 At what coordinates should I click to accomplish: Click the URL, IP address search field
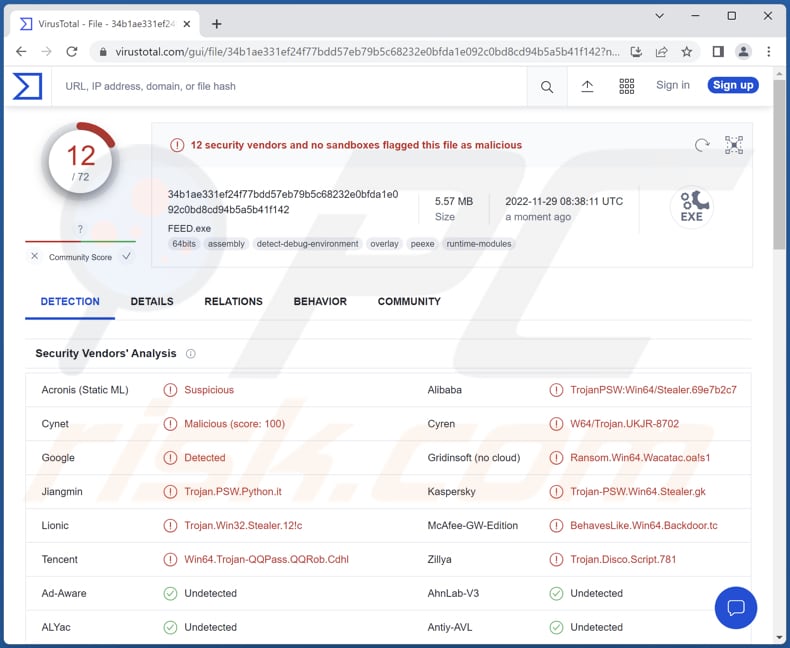pyautogui.click(x=290, y=87)
